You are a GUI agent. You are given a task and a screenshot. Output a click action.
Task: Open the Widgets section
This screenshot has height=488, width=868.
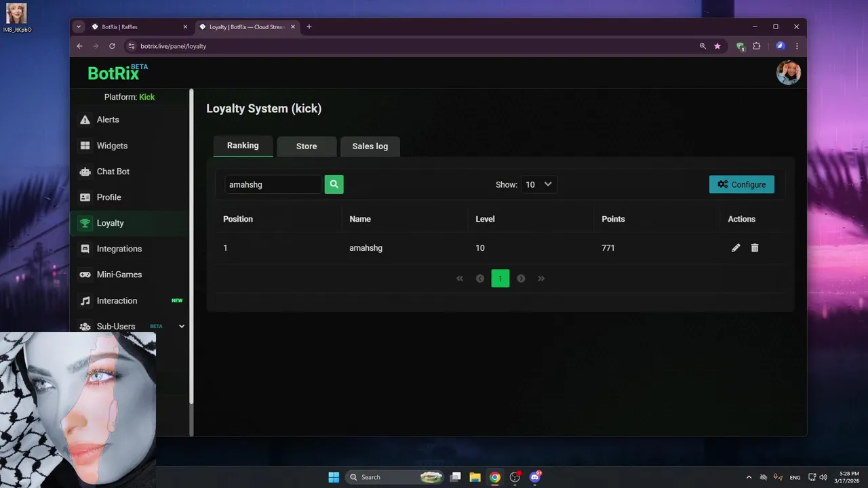coord(130,146)
